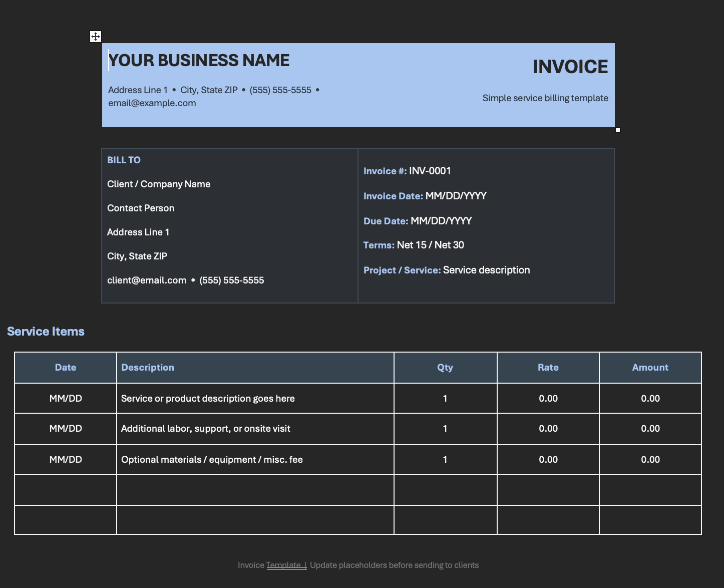Click the table move handle icon
This screenshot has height=588, width=724.
pyautogui.click(x=95, y=37)
